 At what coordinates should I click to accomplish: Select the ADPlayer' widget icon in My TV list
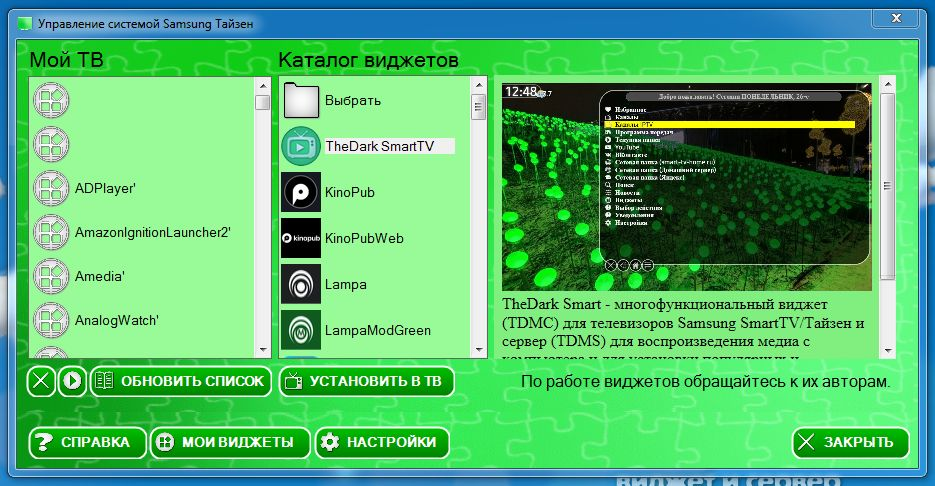click(51, 188)
